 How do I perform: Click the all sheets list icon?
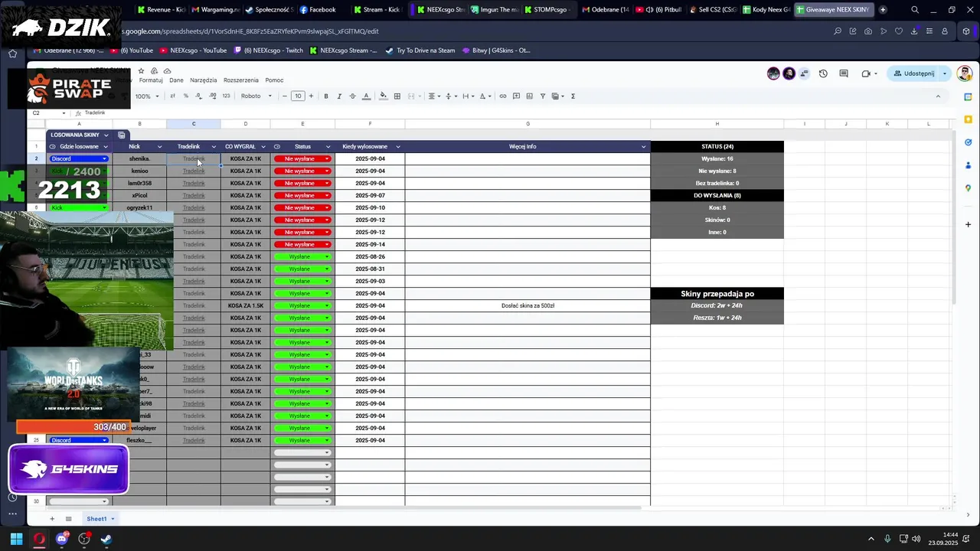(68, 519)
